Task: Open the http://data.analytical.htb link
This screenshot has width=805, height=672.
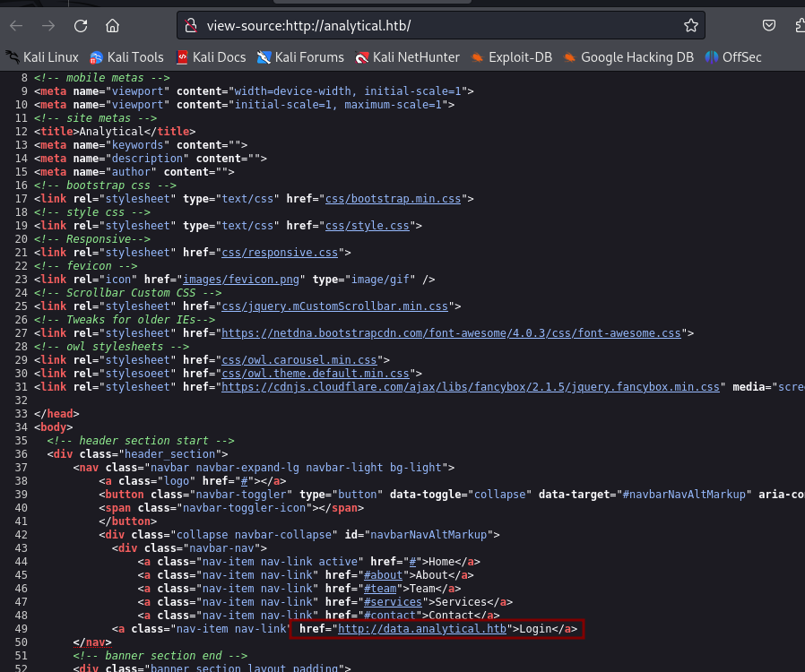Action: (x=422, y=629)
